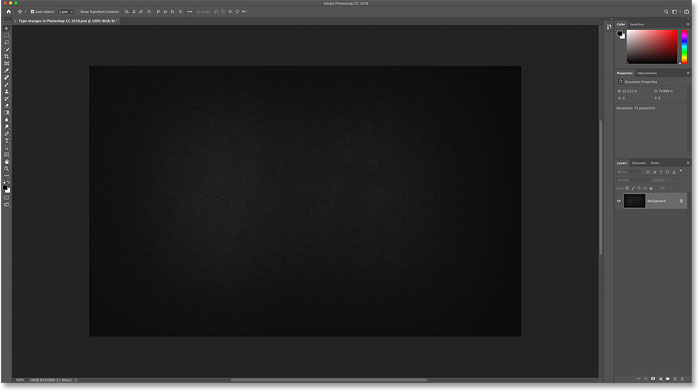Select the Rectangle shape tool
Image resolution: width=700 pixels, height=392 pixels.
[7, 155]
